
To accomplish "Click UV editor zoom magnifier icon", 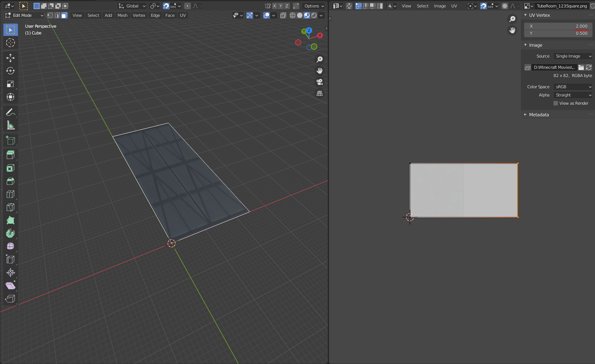I will (x=512, y=19).
